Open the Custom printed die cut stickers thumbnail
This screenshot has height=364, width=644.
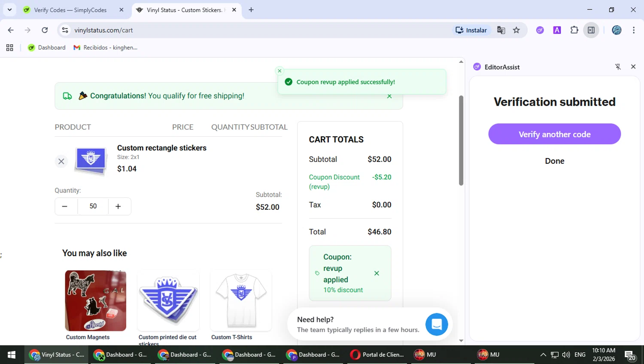[168, 300]
